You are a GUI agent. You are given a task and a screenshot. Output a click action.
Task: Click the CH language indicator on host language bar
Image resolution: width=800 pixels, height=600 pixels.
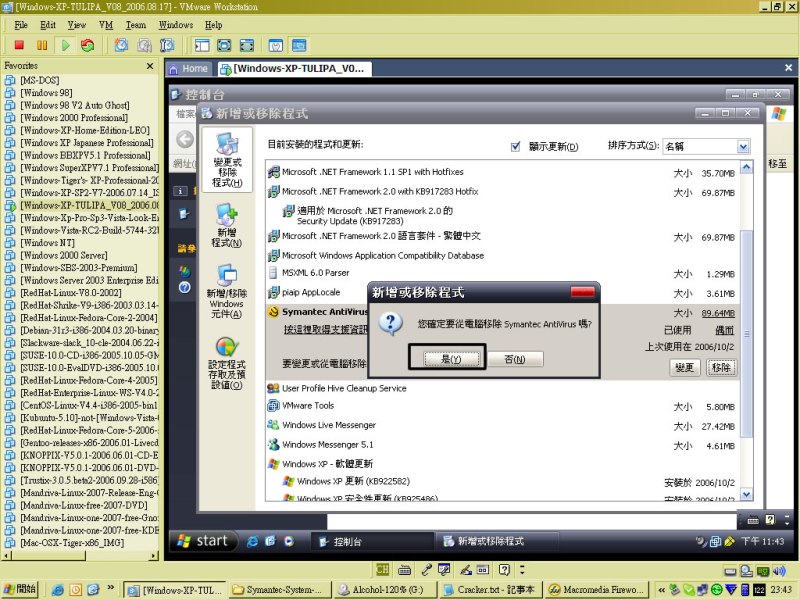(382, 569)
